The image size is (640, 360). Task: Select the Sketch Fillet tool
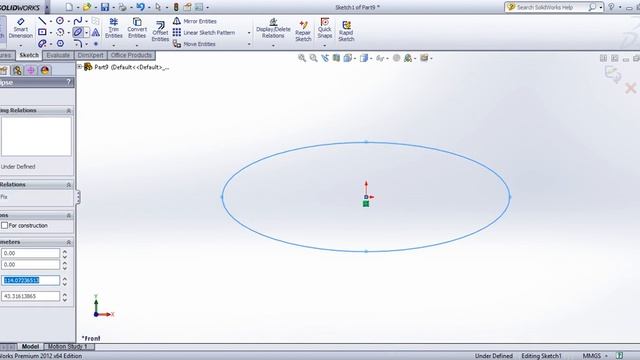click(78, 43)
